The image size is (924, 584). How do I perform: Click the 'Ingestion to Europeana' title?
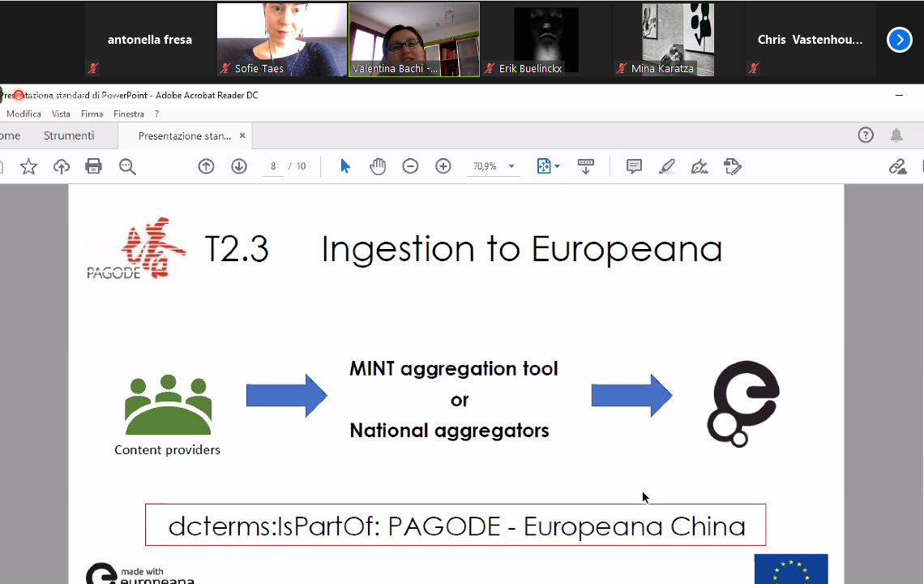[x=522, y=249]
